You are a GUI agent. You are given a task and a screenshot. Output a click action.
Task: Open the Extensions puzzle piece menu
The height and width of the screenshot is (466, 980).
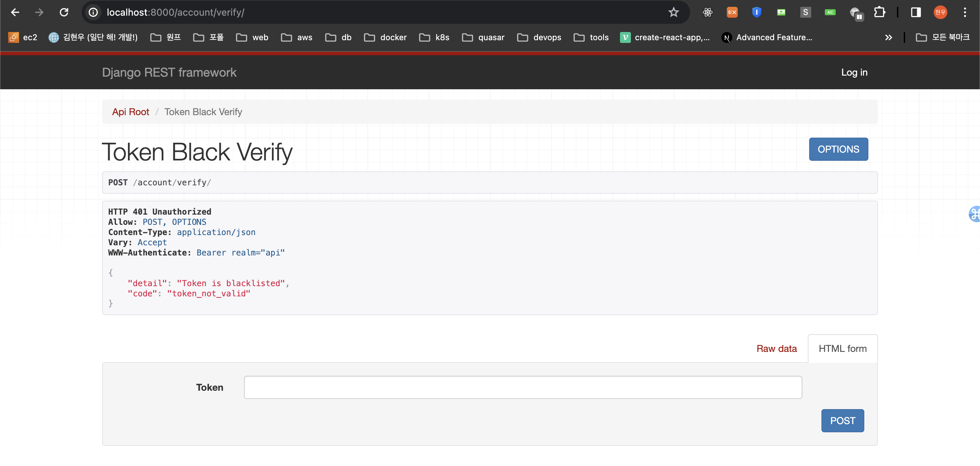coord(880,12)
